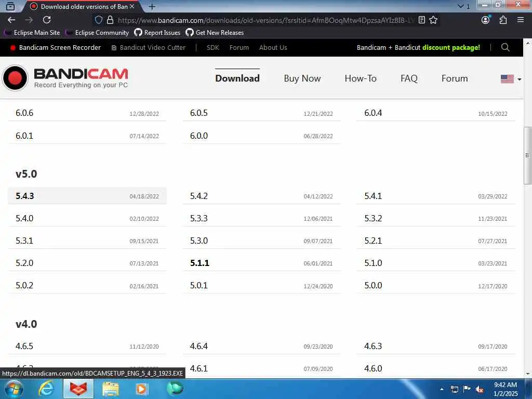
Task: Click the browser back arrow
Action: coord(11,20)
